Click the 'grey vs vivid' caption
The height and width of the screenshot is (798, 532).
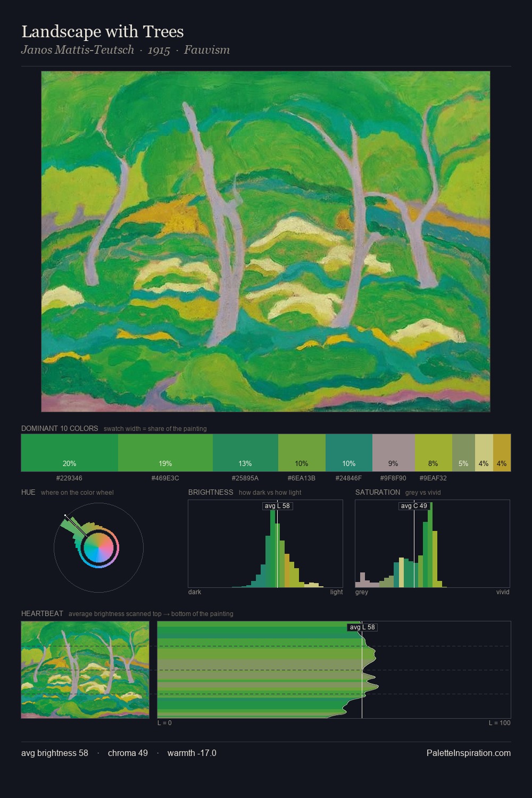coord(423,493)
